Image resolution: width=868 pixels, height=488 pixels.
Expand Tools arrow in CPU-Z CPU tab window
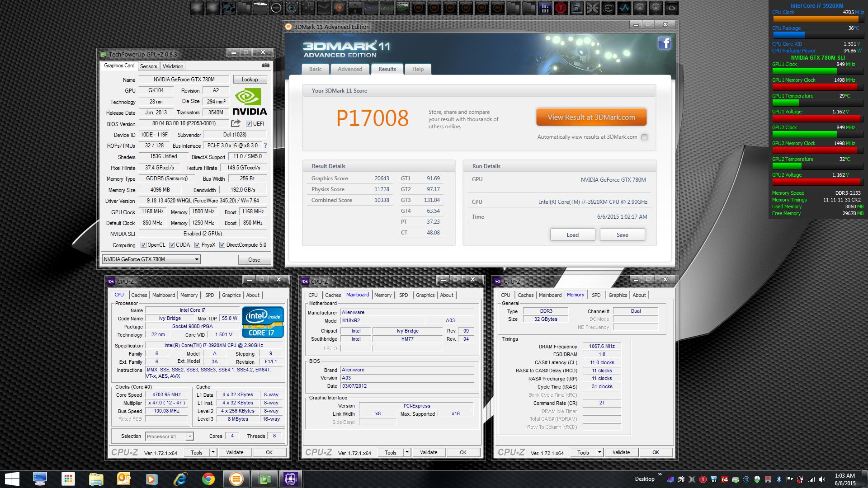click(x=213, y=452)
